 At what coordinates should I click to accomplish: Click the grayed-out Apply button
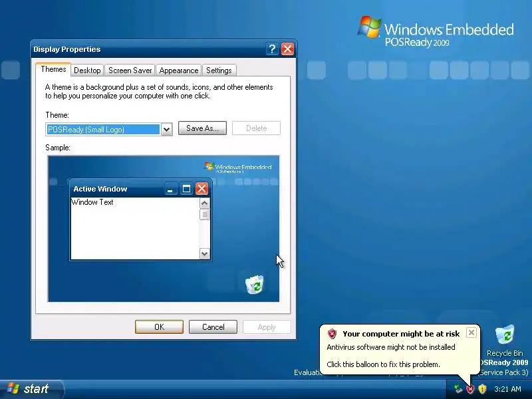click(267, 327)
